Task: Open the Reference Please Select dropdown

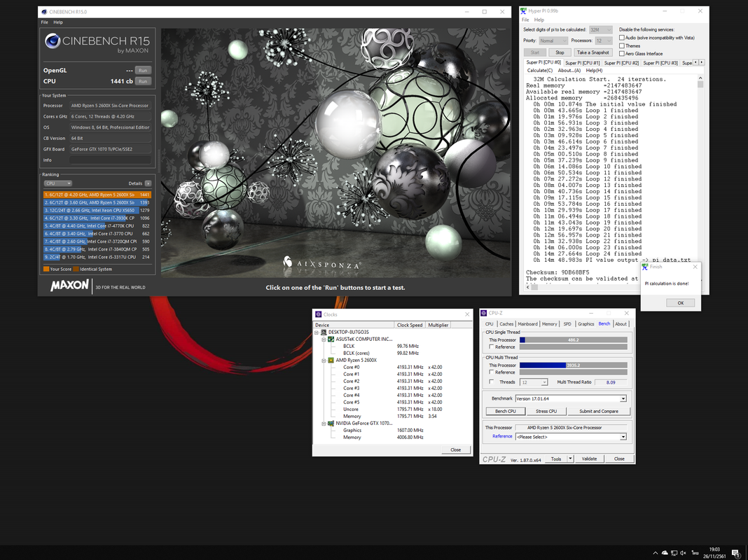Action: click(571, 437)
